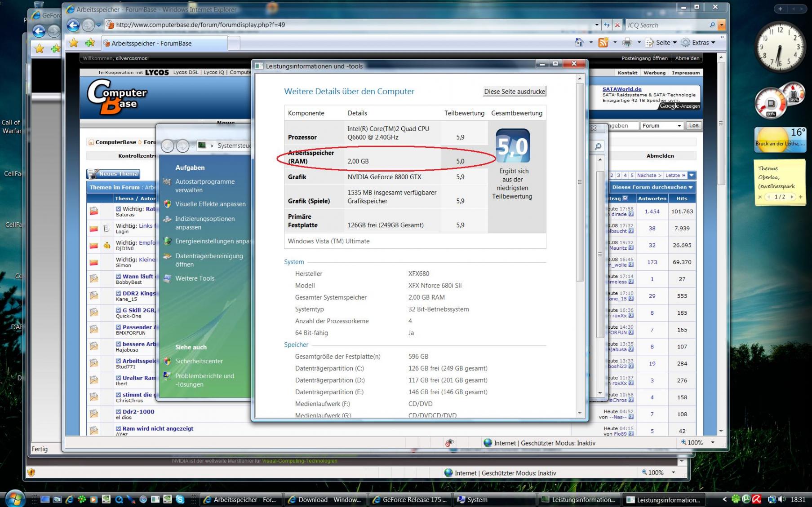This screenshot has width=812, height=507.
Task: Open the blank new tab button
Action: [x=234, y=44]
